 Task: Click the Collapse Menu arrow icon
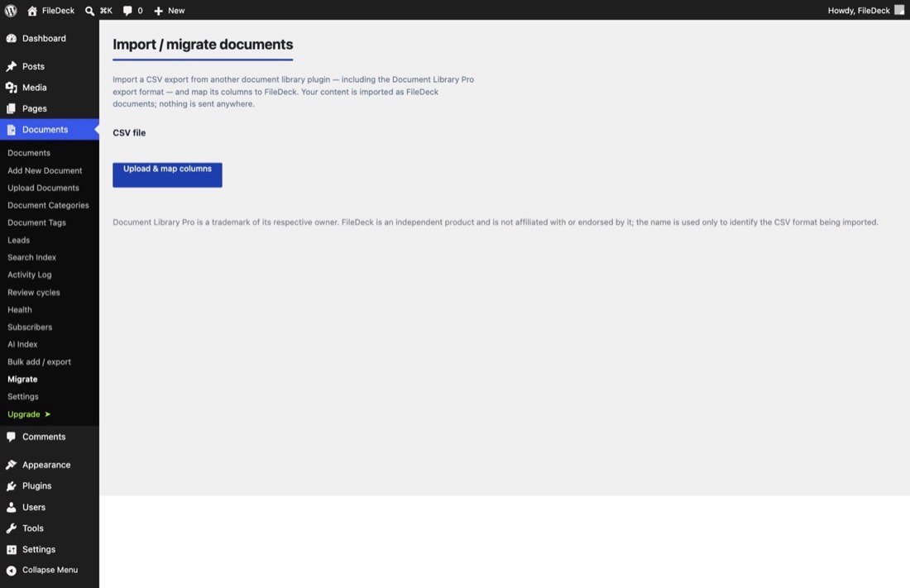[x=11, y=570]
